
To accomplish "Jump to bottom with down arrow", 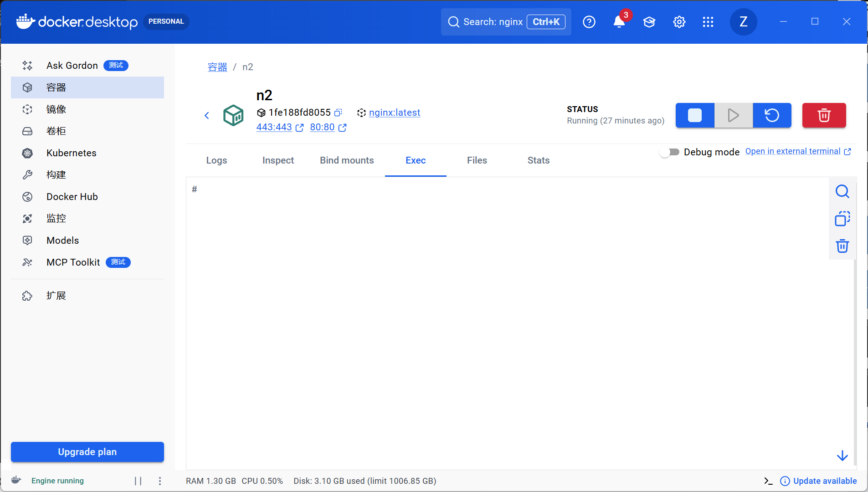I will (842, 456).
